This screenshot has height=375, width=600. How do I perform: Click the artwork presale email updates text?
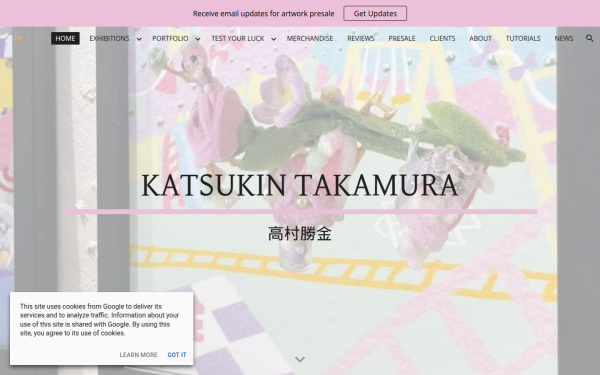coord(264,14)
